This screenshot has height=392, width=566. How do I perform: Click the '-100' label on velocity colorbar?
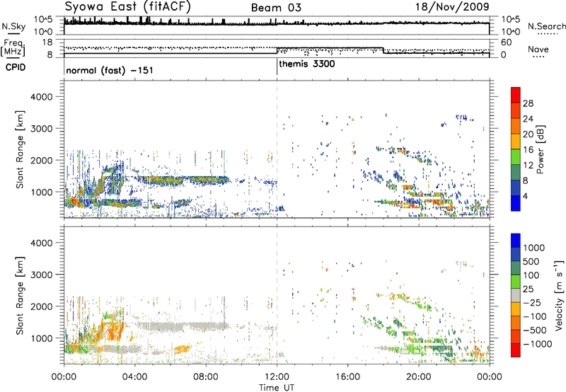click(535, 316)
